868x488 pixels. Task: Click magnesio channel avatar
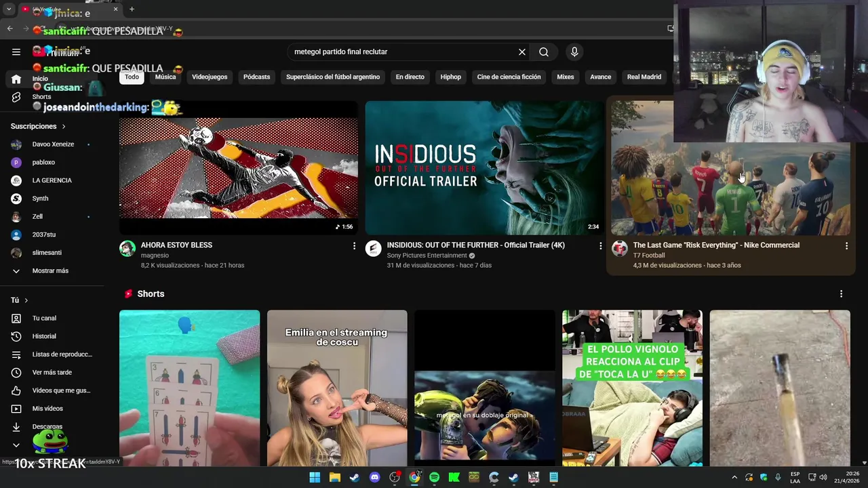click(127, 249)
